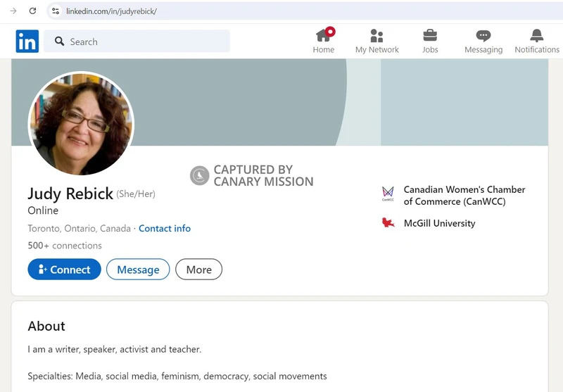This screenshot has height=392, width=563.
Task: Click the 500+ connections text
Action: [65, 246]
